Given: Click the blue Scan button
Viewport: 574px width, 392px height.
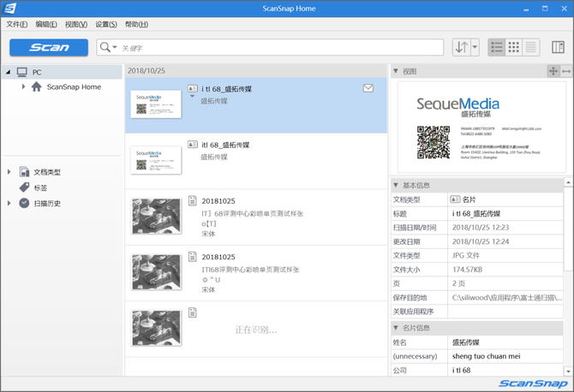Looking at the screenshot, I should 49,47.
